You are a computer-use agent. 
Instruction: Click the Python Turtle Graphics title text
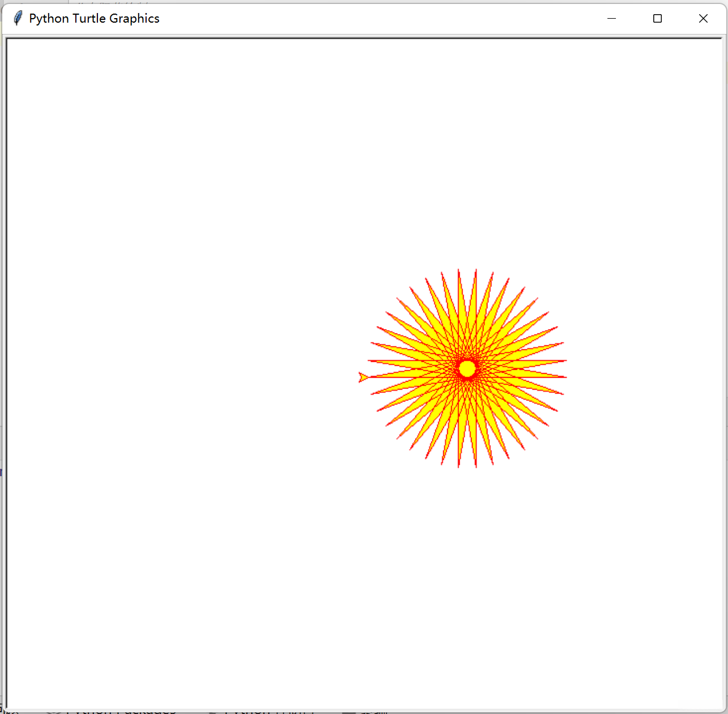click(94, 19)
